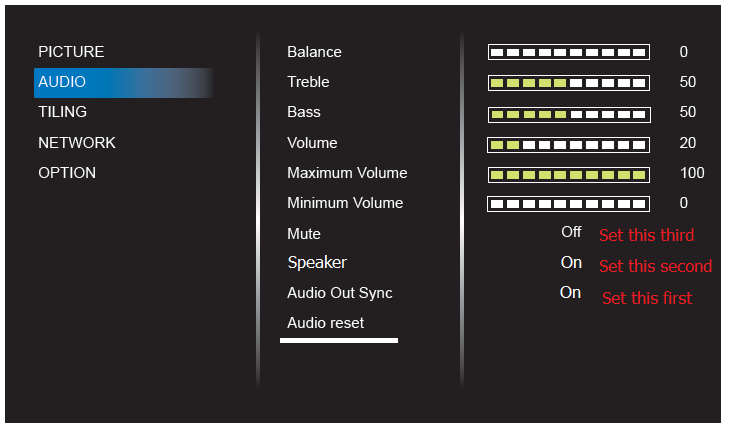Click the Volume level bar
The width and height of the screenshot is (729, 429).
(568, 144)
